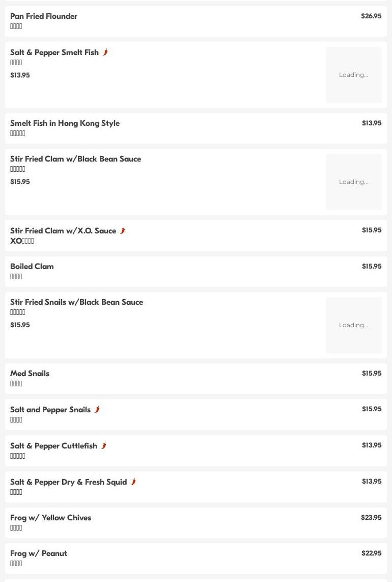Viewport: 392px width, 582px height.
Task: Click the chili icon beside Salt and Pepper Snails
Action: pyautogui.click(x=97, y=409)
